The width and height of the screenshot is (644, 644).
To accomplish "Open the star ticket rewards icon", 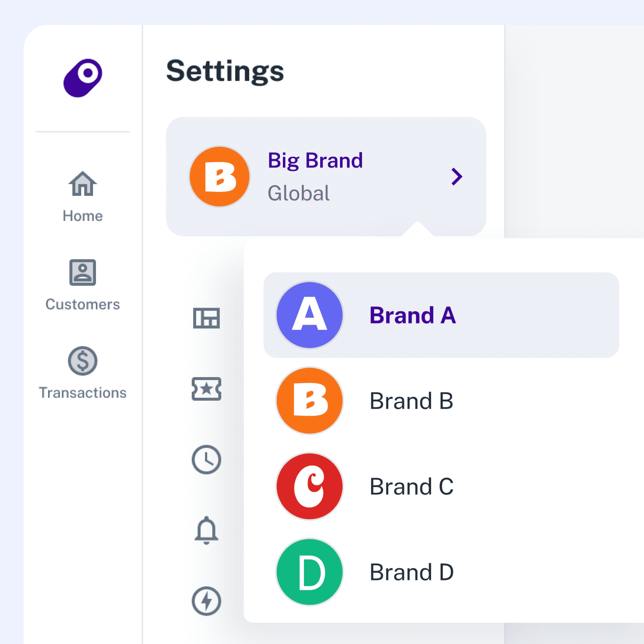I will click(x=206, y=389).
